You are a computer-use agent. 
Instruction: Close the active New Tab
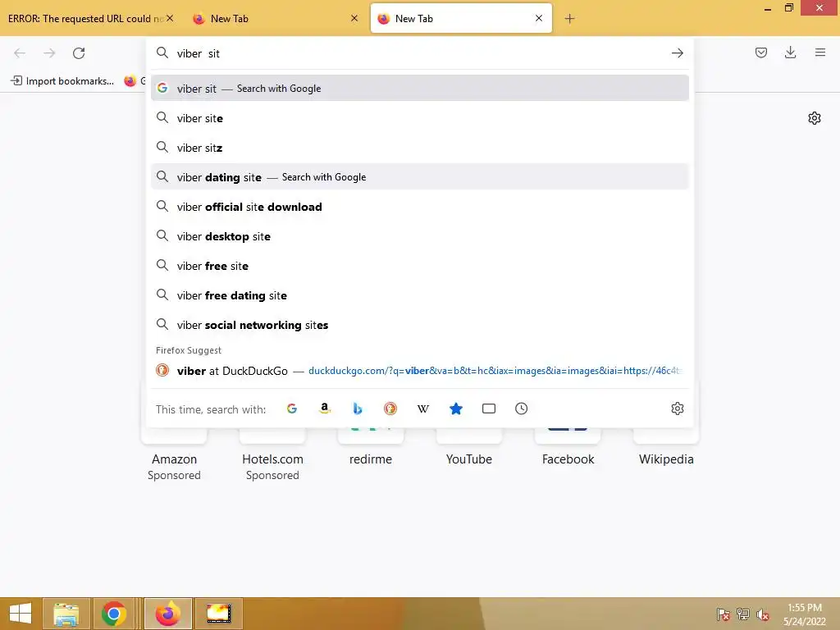tap(539, 18)
